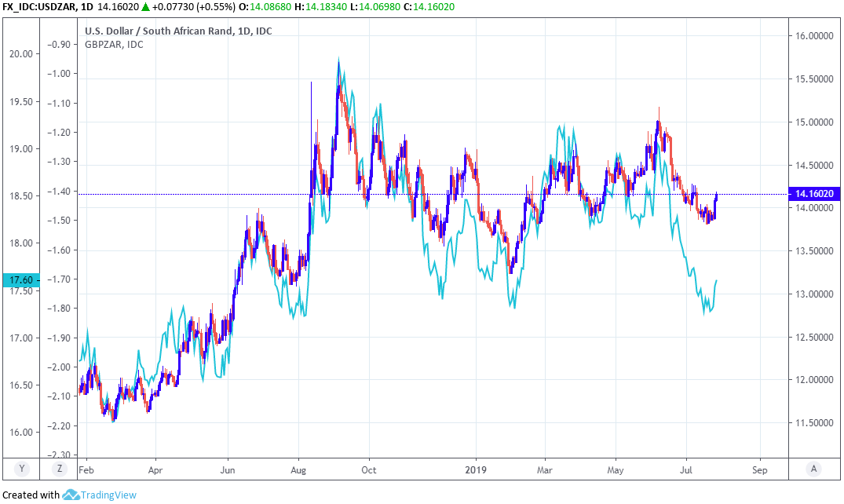Click 16.00000 on right price scale
Image resolution: width=844 pixels, height=504 pixels.
click(814, 36)
